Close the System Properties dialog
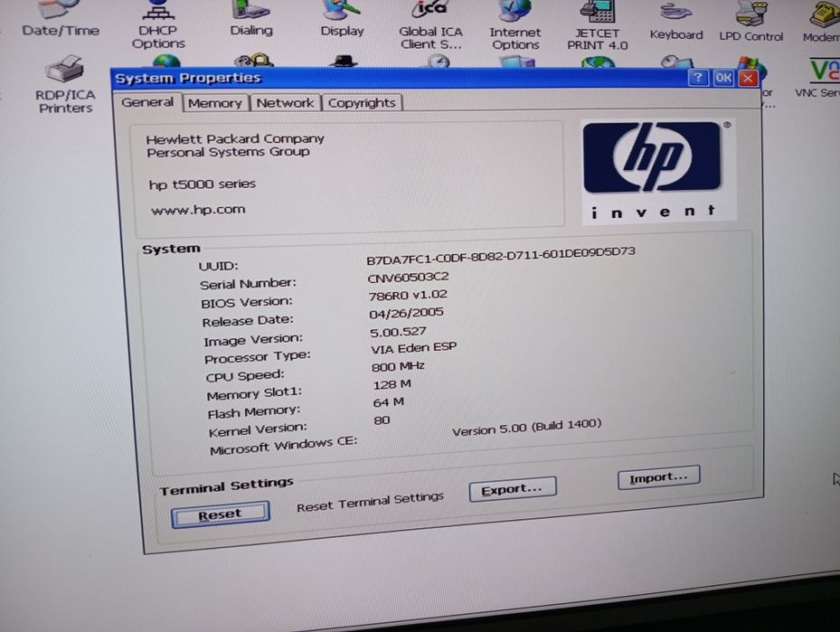840x632 pixels. 748,79
